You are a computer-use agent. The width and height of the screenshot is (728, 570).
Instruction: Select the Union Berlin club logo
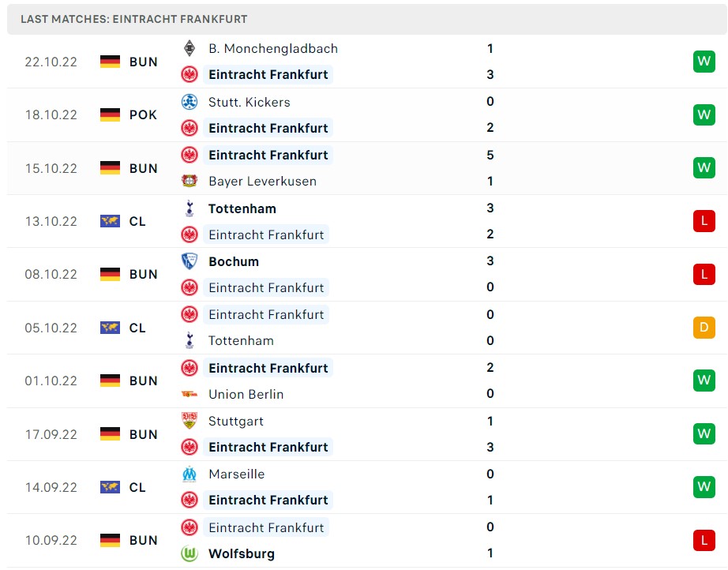190,394
